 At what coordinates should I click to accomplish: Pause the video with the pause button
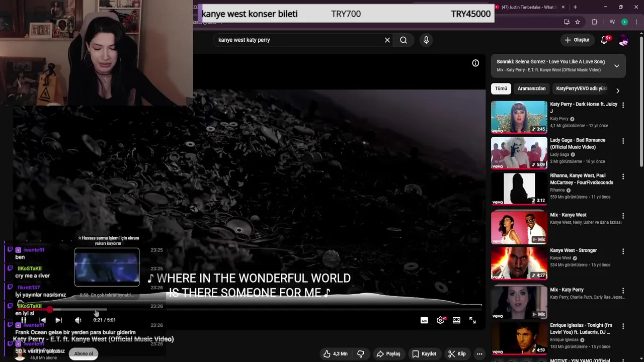click(24, 320)
